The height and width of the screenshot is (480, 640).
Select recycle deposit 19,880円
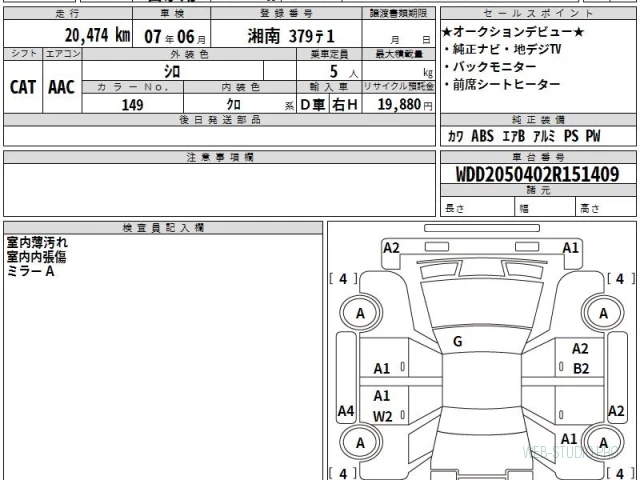pos(405,104)
